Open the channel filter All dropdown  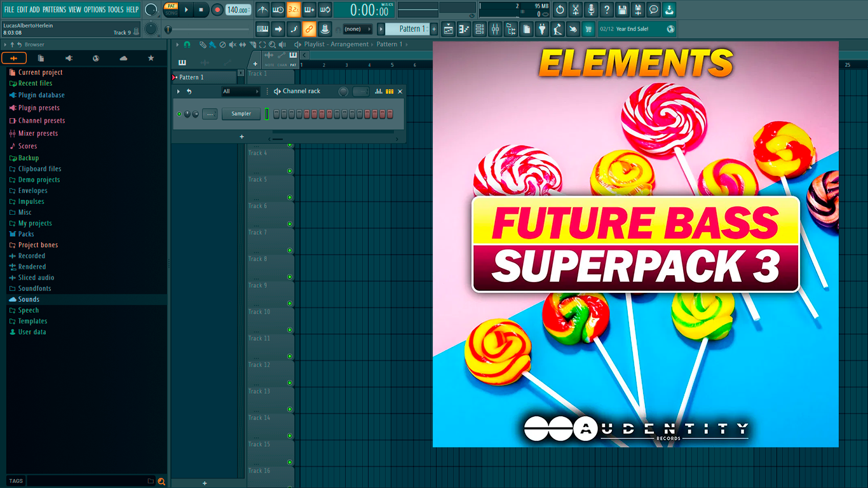[x=241, y=91]
